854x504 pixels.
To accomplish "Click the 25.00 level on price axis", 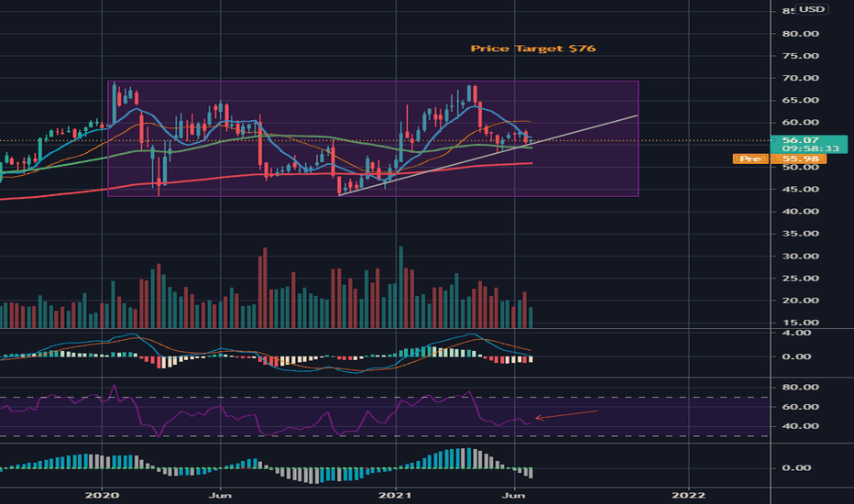I will [800, 279].
